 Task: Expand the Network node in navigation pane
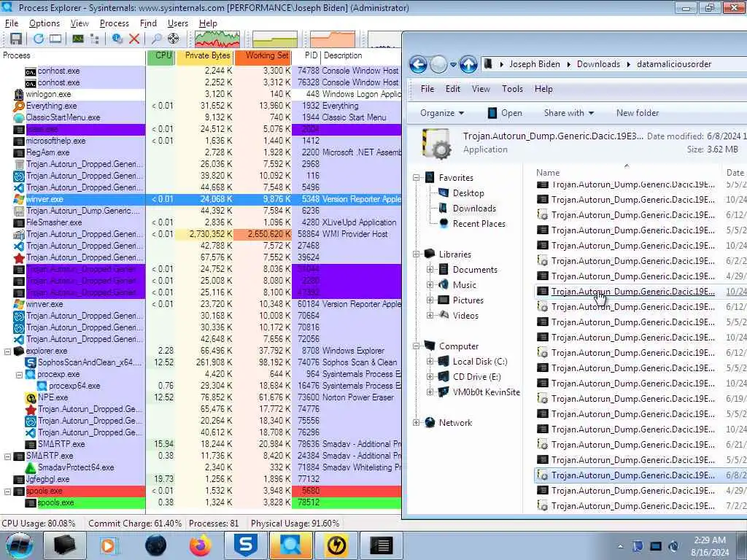click(417, 422)
